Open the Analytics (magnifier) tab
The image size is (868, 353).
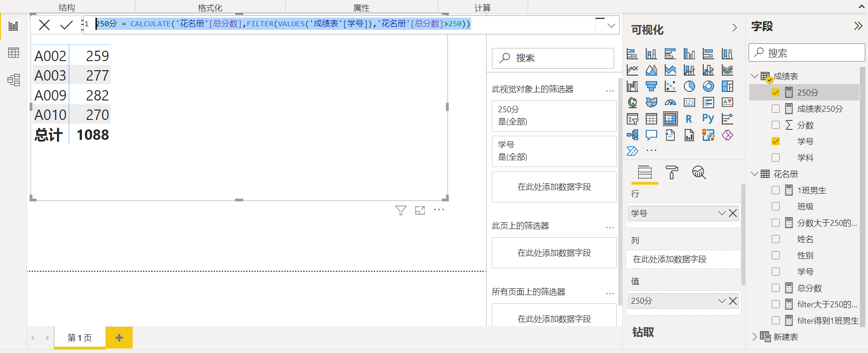coord(699,172)
